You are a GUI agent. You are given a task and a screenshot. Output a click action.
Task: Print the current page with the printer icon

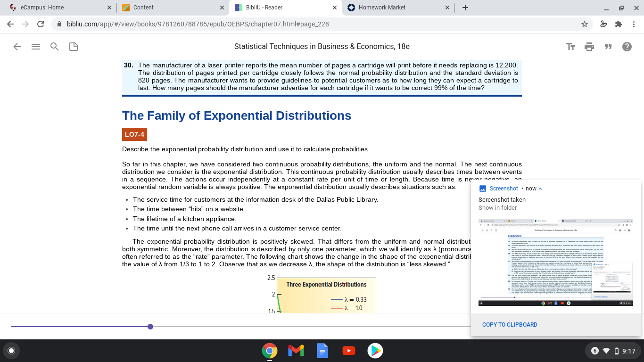point(589,47)
